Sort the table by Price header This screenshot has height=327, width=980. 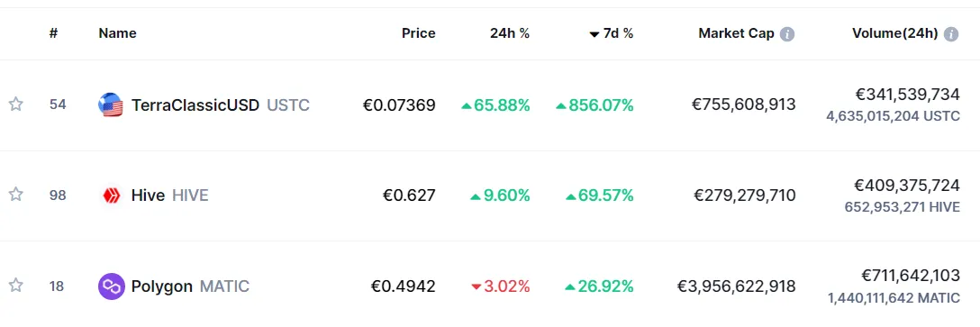click(419, 33)
